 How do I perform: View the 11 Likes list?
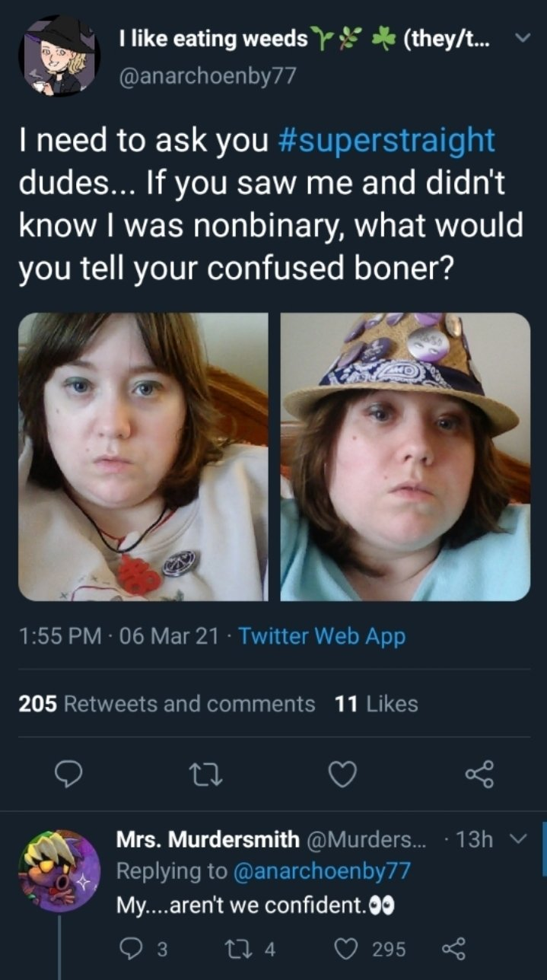tap(377, 704)
